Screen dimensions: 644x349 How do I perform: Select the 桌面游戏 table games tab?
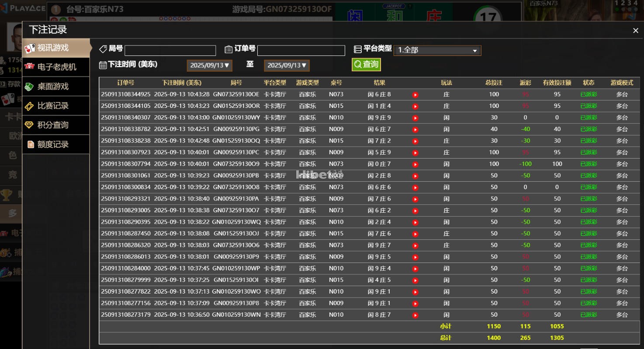56,86
